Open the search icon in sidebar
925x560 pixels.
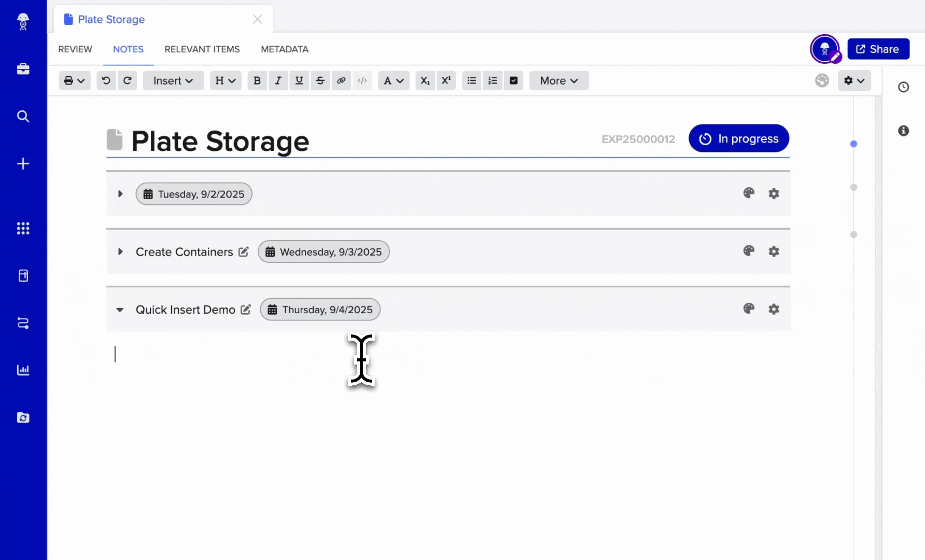point(23,116)
